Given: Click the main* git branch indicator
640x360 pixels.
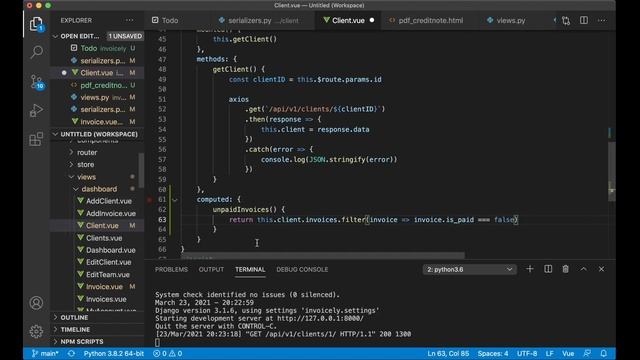Looking at the screenshot, I should pos(45,353).
